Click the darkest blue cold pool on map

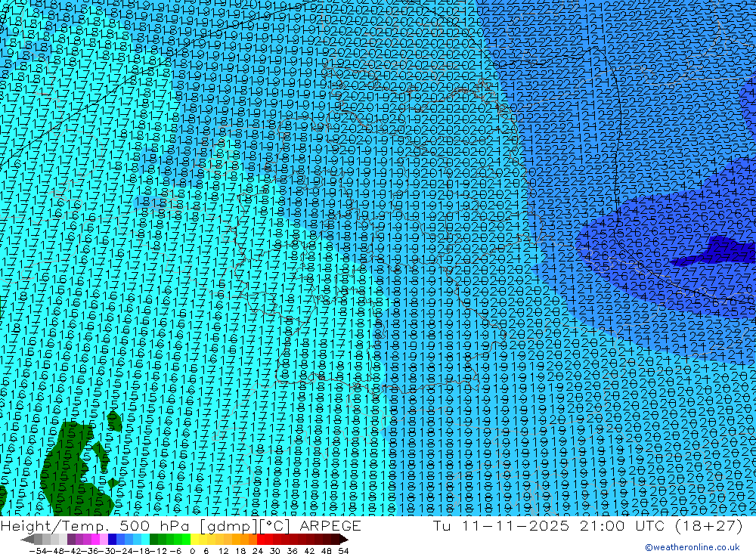pos(718,251)
